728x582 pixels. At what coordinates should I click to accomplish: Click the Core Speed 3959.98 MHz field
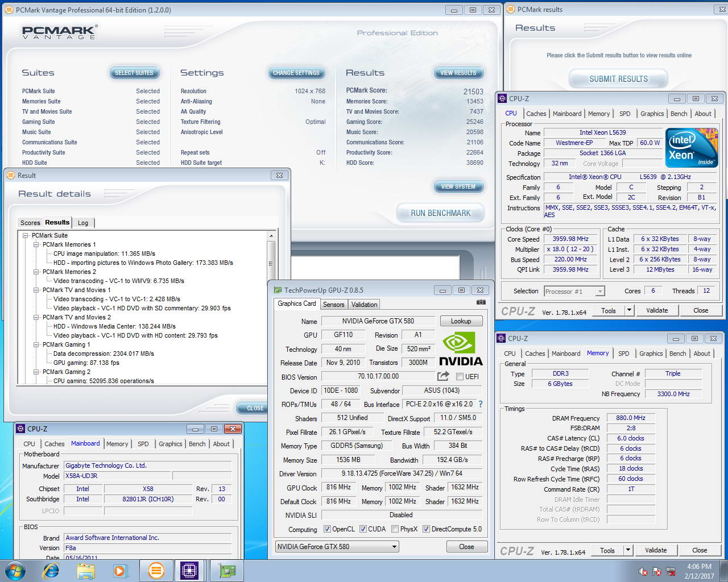tap(570, 239)
